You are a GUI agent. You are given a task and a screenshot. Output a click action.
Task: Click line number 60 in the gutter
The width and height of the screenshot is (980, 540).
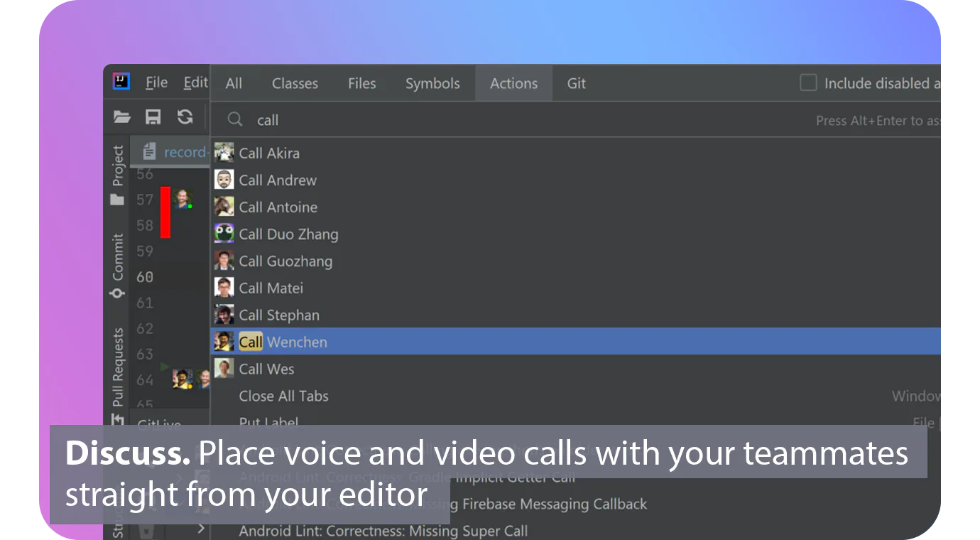145,277
